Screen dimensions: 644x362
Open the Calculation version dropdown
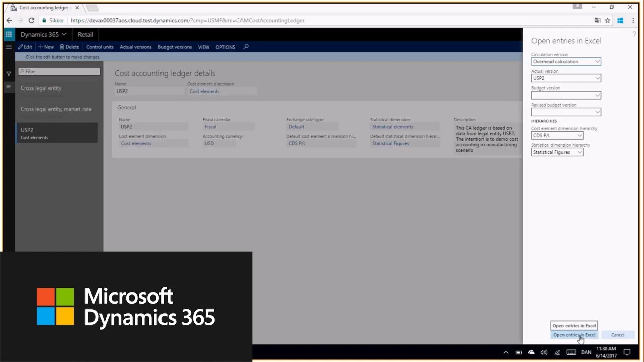[597, 61]
